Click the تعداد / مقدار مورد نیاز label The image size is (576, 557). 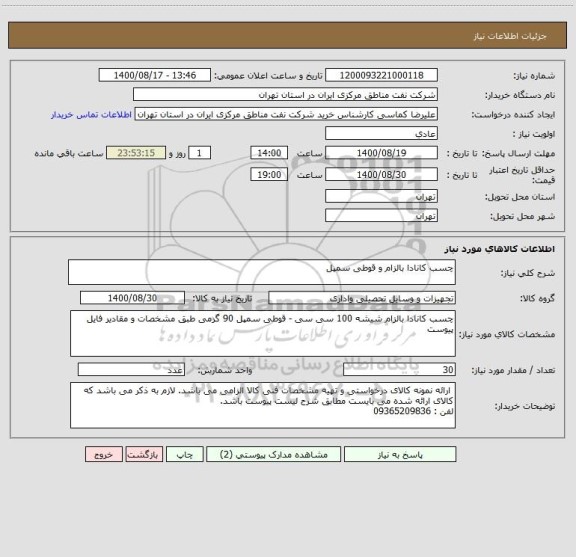point(513,370)
